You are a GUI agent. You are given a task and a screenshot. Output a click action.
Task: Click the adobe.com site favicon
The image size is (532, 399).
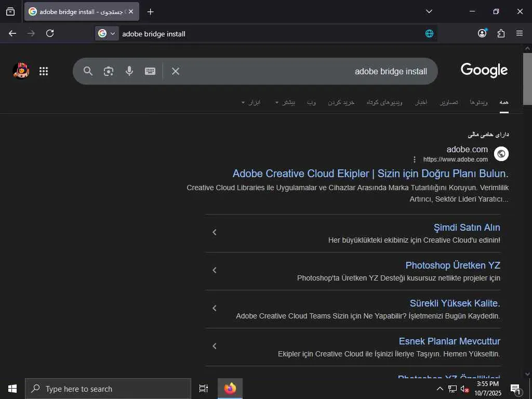click(501, 154)
